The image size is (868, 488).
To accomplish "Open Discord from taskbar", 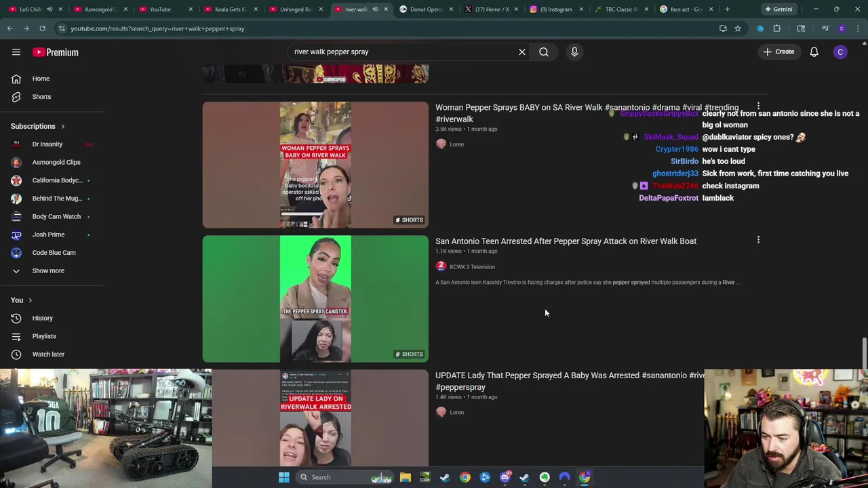I will click(505, 477).
